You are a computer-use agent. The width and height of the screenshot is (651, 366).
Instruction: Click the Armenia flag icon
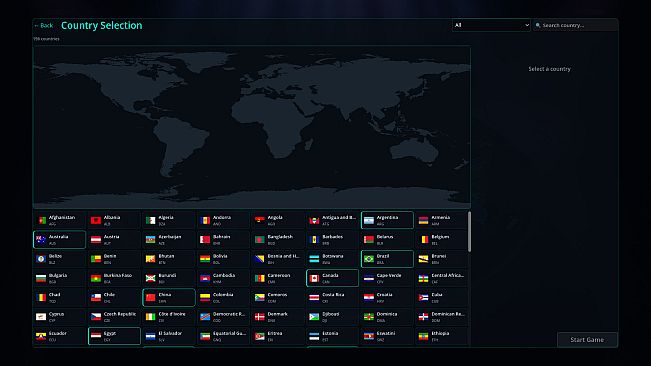pos(423,220)
